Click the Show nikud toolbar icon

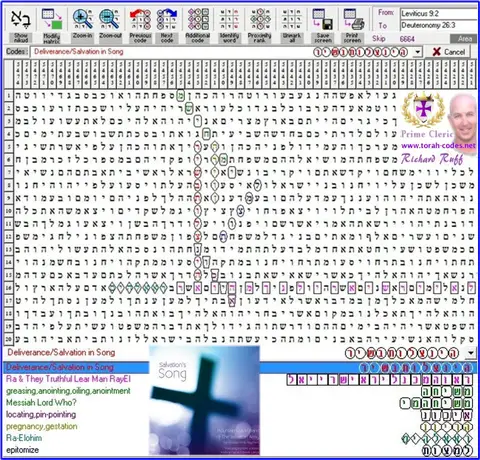tap(21, 19)
